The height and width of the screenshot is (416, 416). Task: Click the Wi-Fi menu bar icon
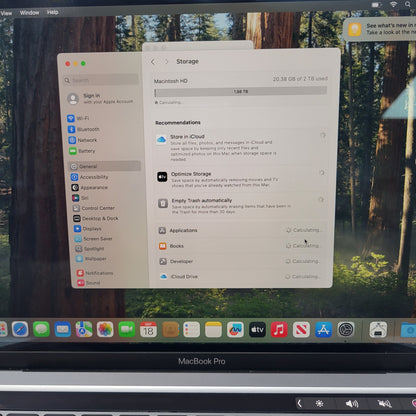pyautogui.click(x=393, y=4)
